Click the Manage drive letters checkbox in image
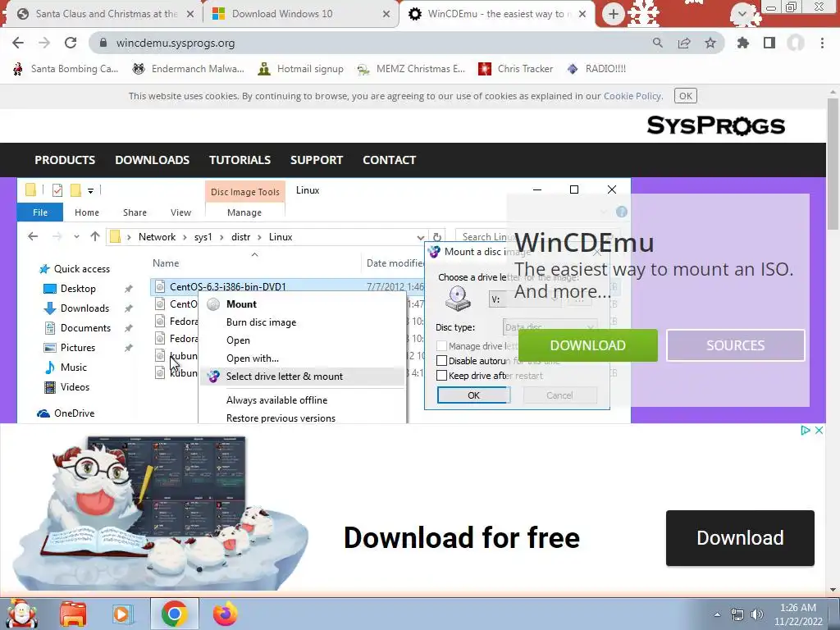 442,346
